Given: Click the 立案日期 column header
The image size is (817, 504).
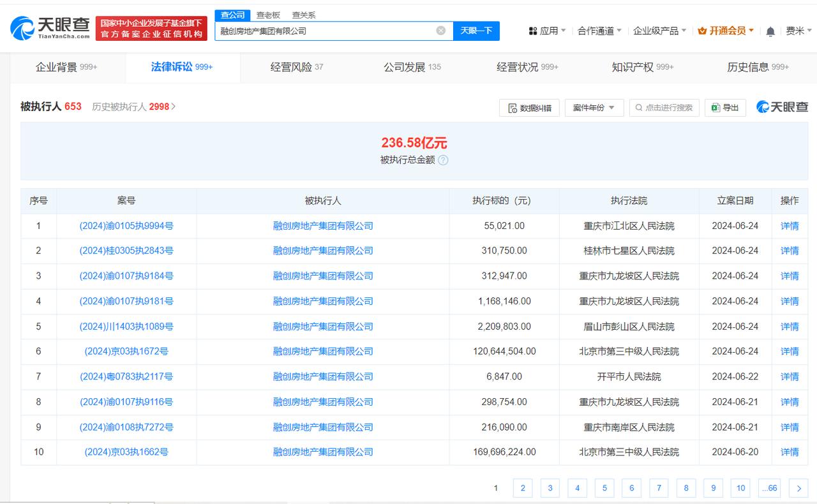Looking at the screenshot, I should tap(735, 200).
